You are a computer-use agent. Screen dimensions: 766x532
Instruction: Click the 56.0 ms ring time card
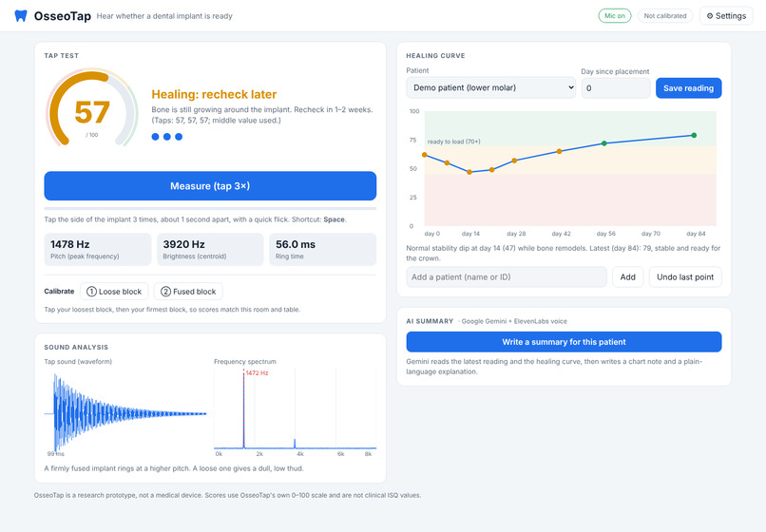(x=322, y=249)
